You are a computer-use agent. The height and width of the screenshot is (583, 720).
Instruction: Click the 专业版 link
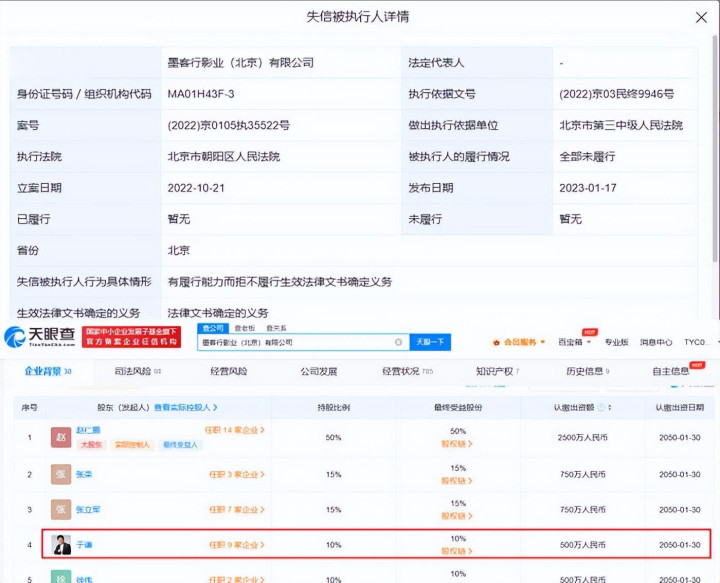point(616,342)
